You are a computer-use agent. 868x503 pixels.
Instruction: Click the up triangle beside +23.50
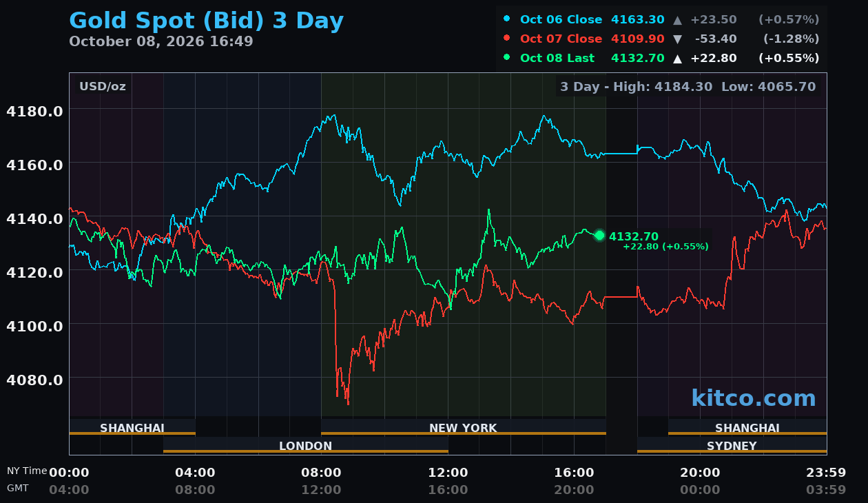point(678,20)
